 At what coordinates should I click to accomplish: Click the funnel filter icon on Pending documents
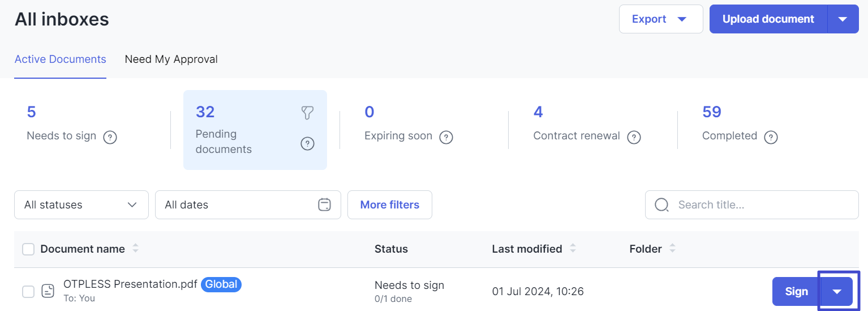coord(307,113)
